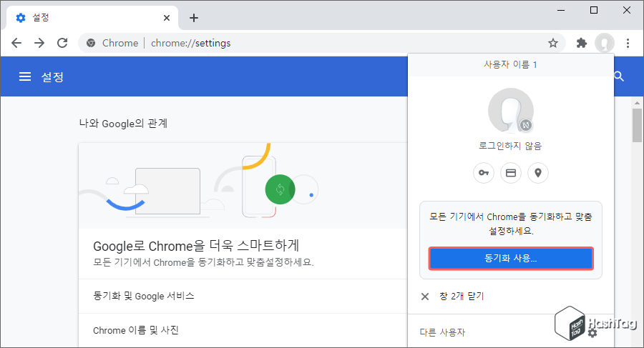Click the X icon beside 창 2개 닫기

[425, 297]
